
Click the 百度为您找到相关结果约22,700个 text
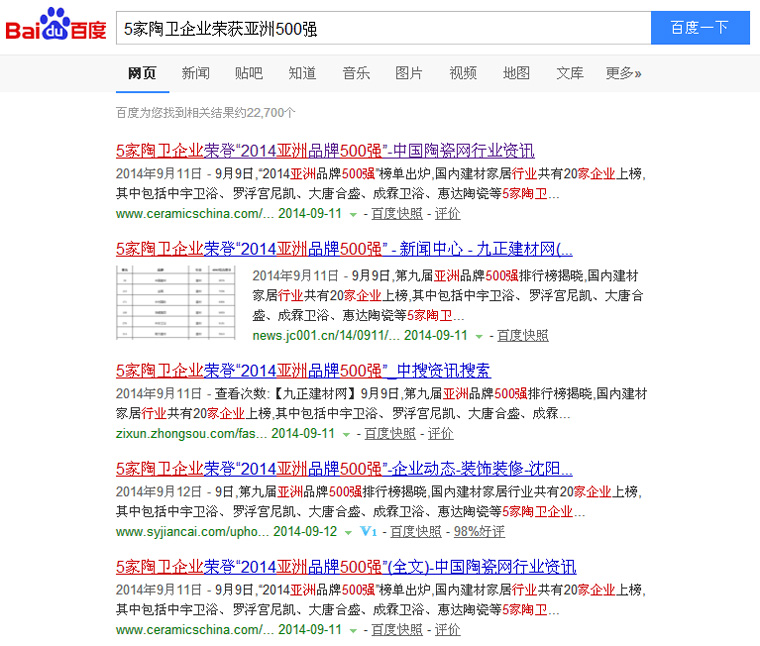click(x=206, y=113)
